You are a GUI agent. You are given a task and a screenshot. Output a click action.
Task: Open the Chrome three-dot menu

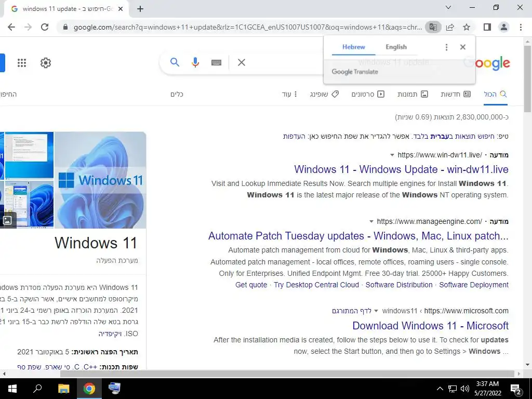point(521,27)
